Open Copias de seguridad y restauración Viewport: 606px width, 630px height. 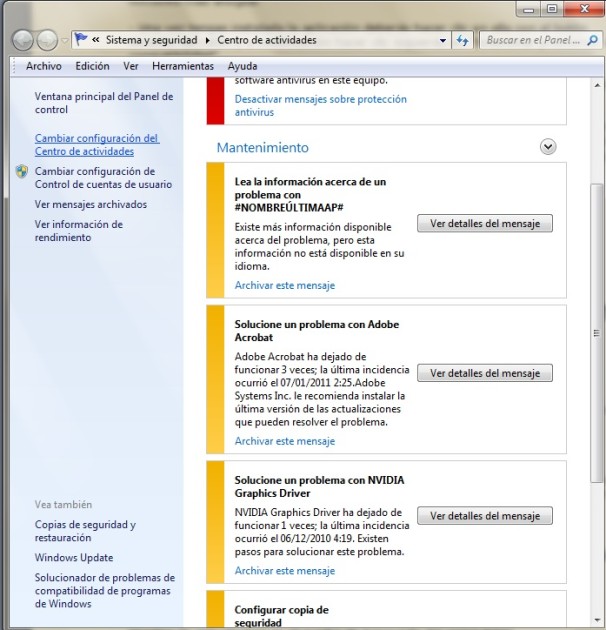pos(85,531)
